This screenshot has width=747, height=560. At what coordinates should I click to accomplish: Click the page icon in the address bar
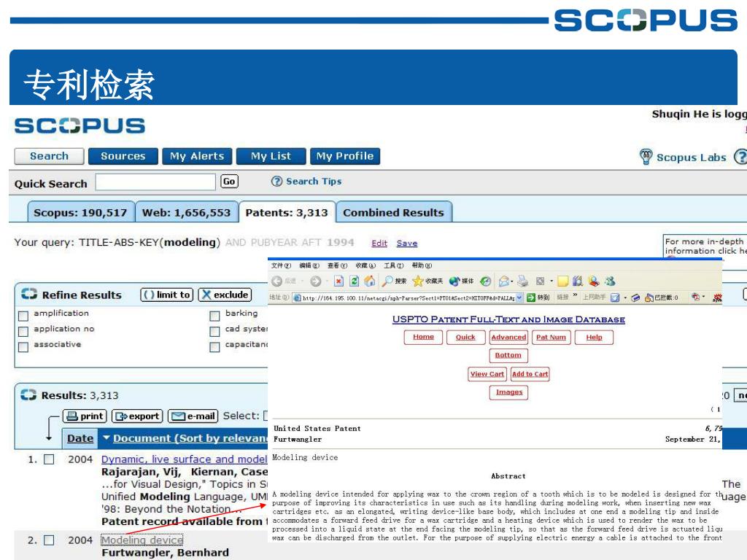click(x=298, y=297)
